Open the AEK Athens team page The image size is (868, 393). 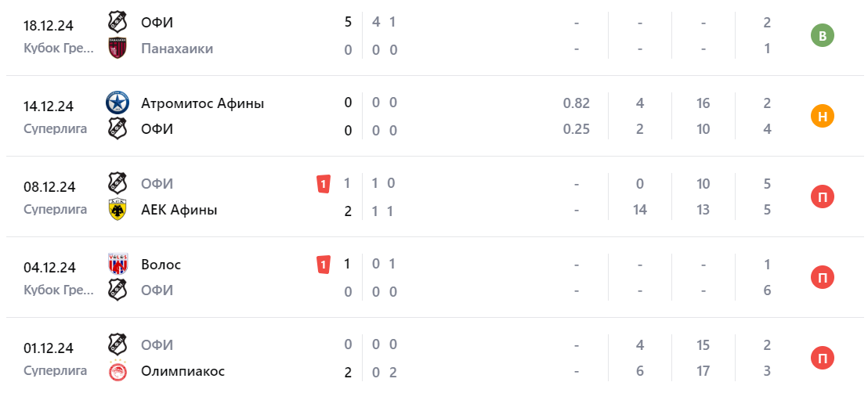179,210
